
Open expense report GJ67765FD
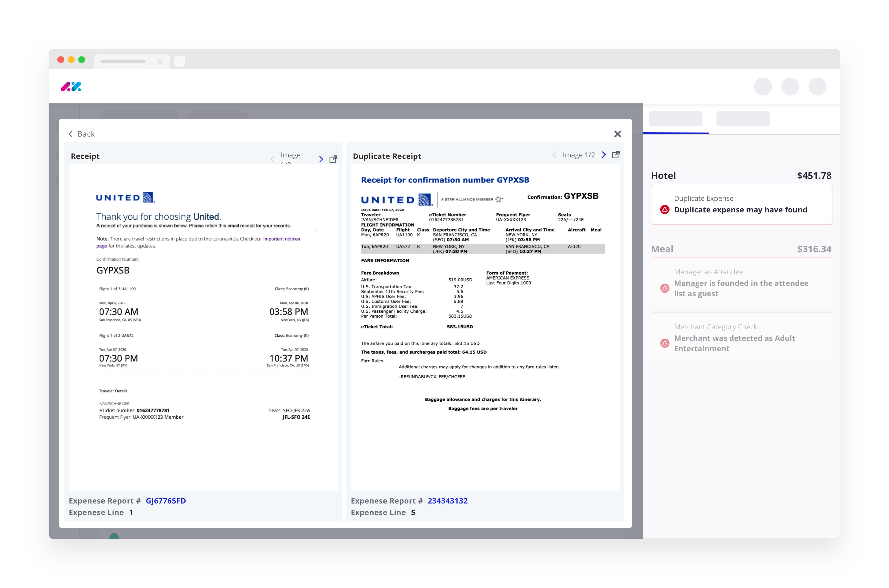point(165,501)
